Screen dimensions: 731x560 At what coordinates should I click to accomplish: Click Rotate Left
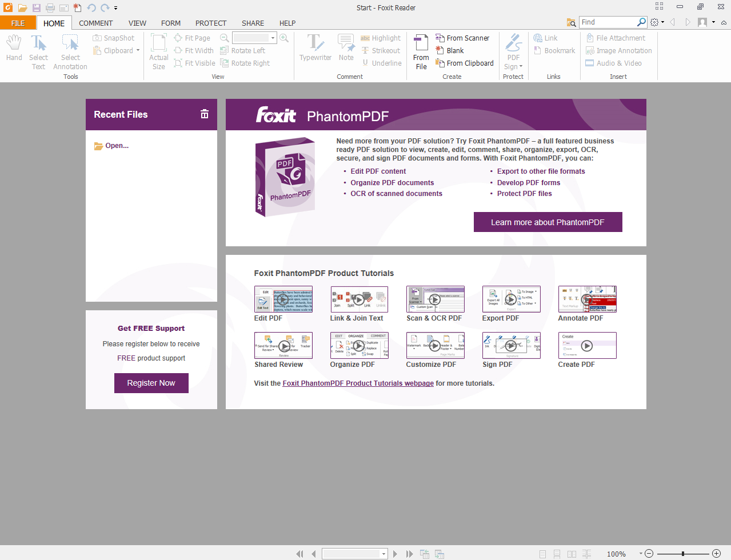tap(243, 51)
